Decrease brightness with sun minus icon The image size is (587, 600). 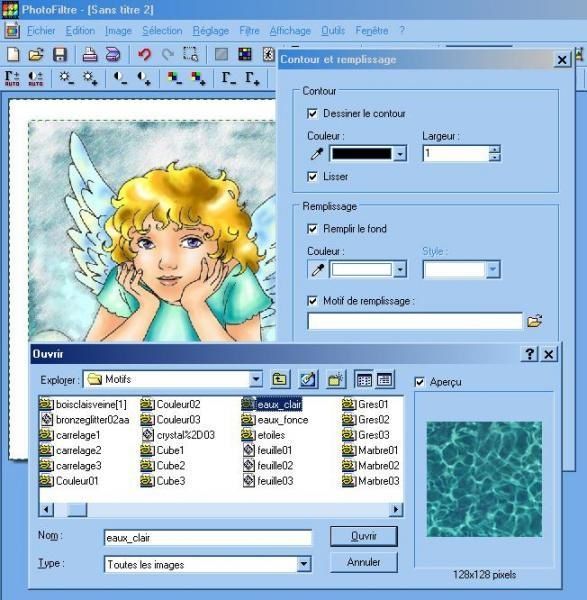(66, 78)
